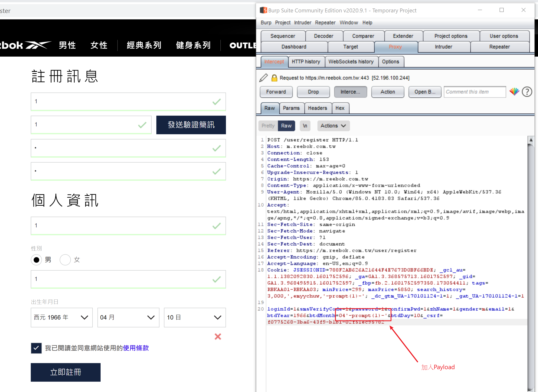Click 男性 in Reebok navigation
Image resolution: width=538 pixels, height=392 pixels.
tap(67, 45)
